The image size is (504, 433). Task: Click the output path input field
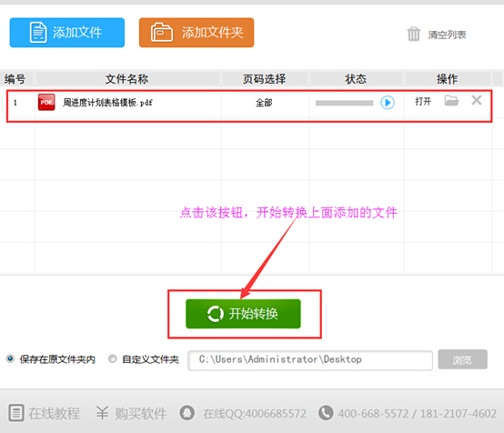point(310,360)
